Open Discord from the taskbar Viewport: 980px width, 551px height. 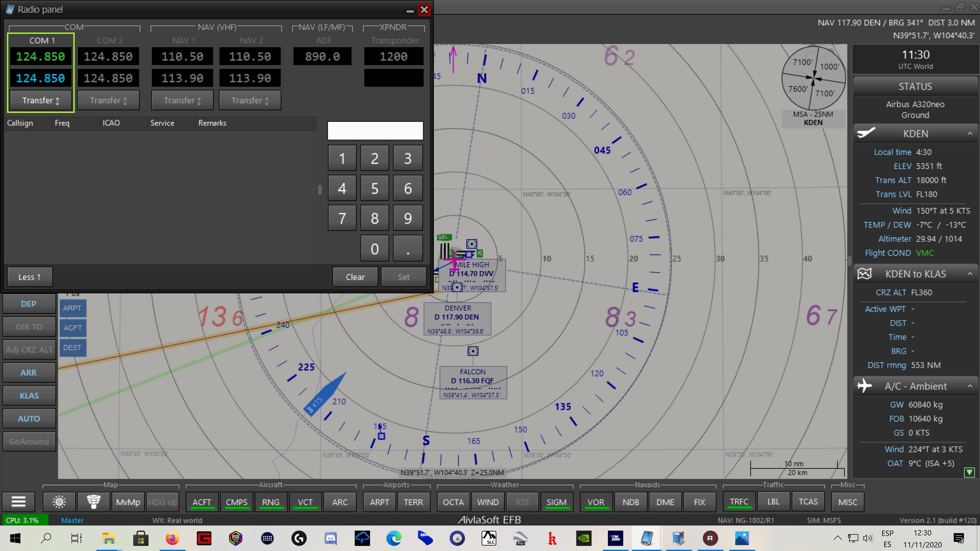tap(330, 538)
